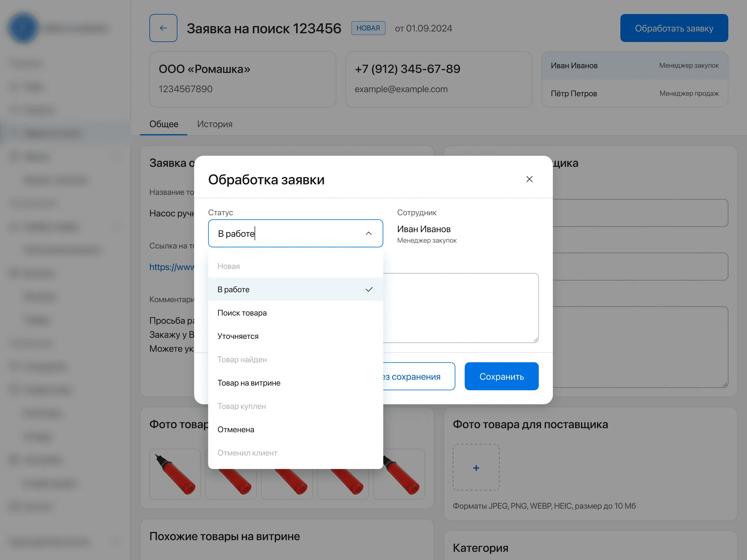
Task: Click the example@example.com email
Action: (401, 89)
